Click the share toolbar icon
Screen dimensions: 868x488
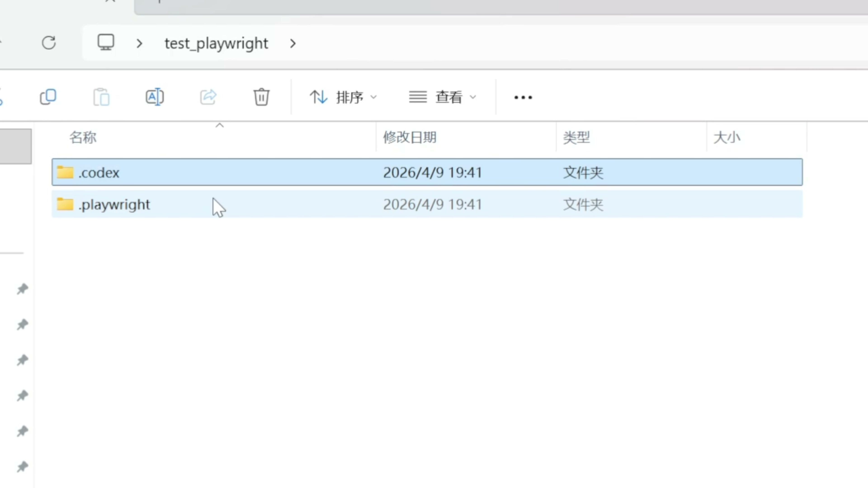pyautogui.click(x=208, y=97)
